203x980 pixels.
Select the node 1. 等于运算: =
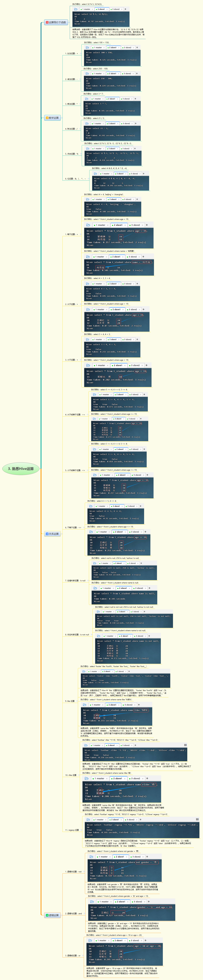71,234
